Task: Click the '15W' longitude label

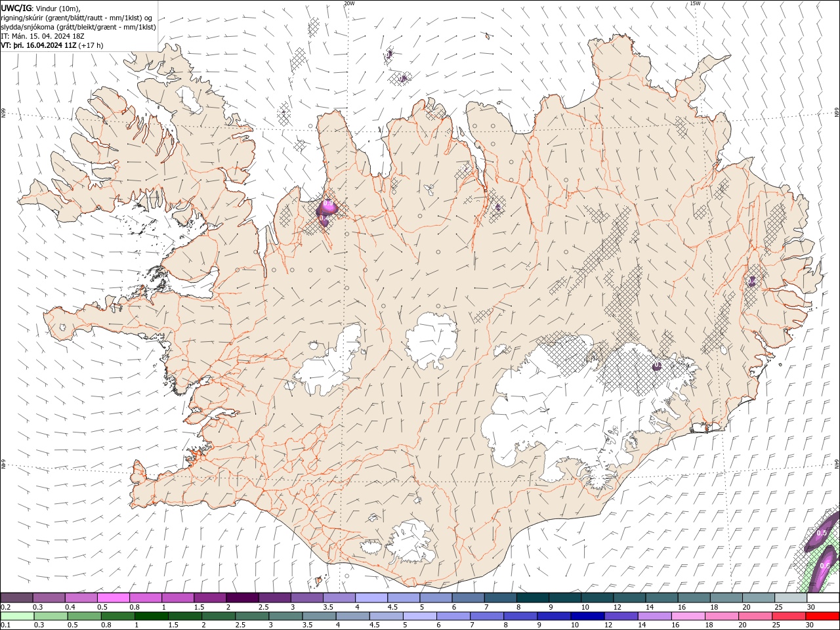Action: pyautogui.click(x=695, y=3)
